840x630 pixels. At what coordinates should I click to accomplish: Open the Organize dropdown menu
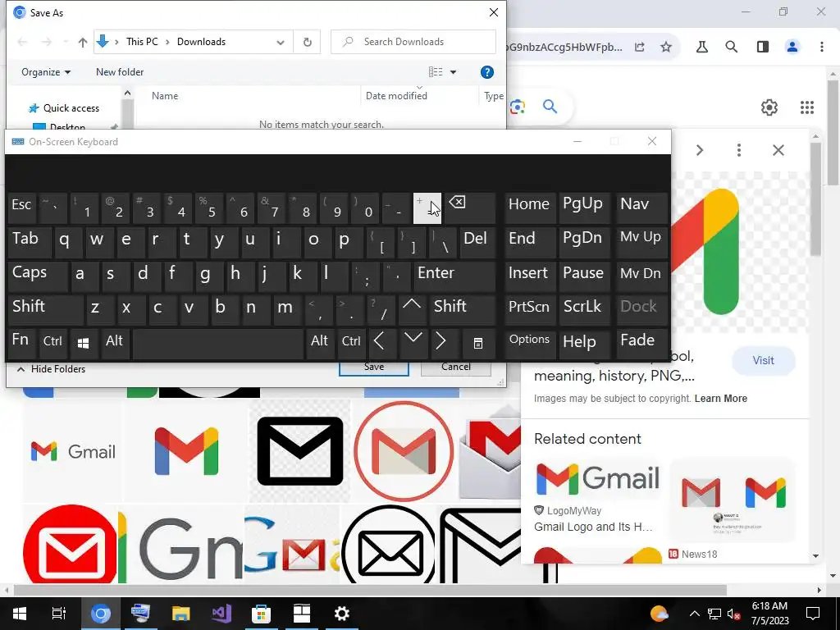point(46,72)
